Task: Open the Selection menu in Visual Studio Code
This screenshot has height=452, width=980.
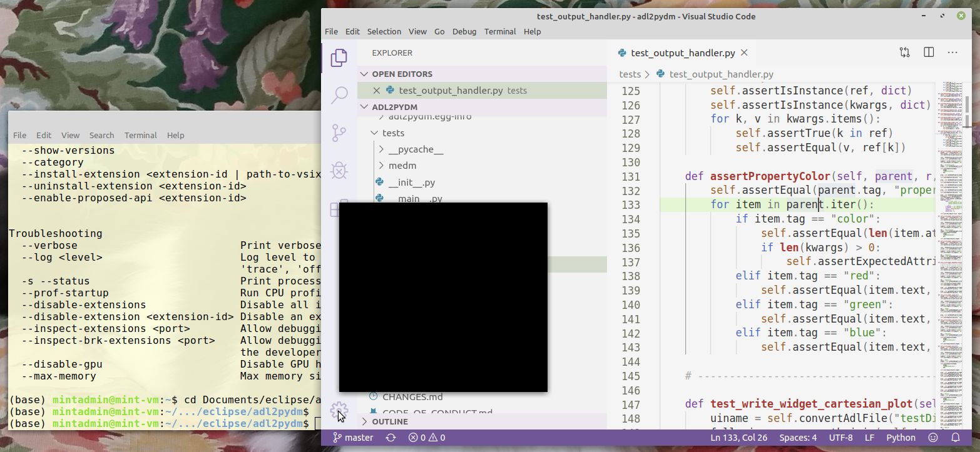Action: [x=384, y=31]
